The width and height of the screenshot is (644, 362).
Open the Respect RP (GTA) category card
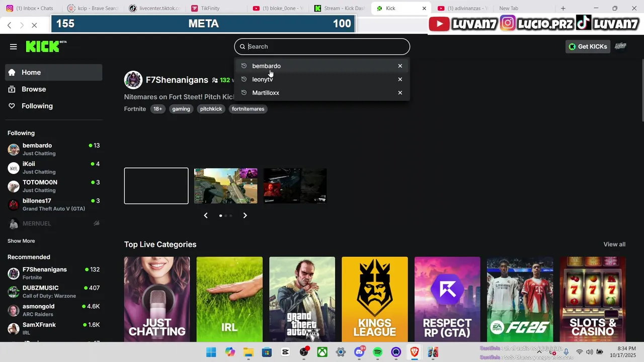click(447, 300)
